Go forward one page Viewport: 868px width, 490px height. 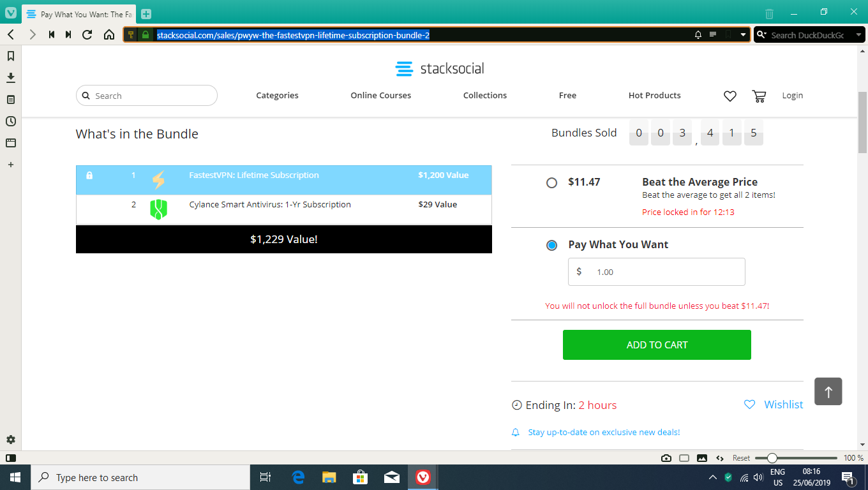pyautogui.click(x=33, y=34)
